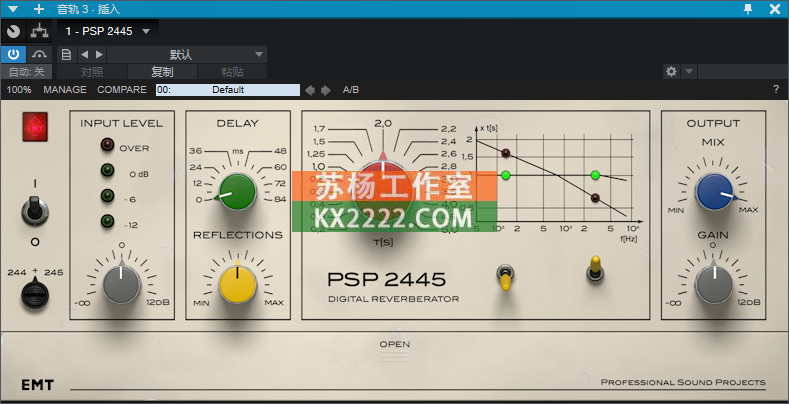Click the 复制 copy button
This screenshot has height=404, width=789.
click(x=162, y=72)
